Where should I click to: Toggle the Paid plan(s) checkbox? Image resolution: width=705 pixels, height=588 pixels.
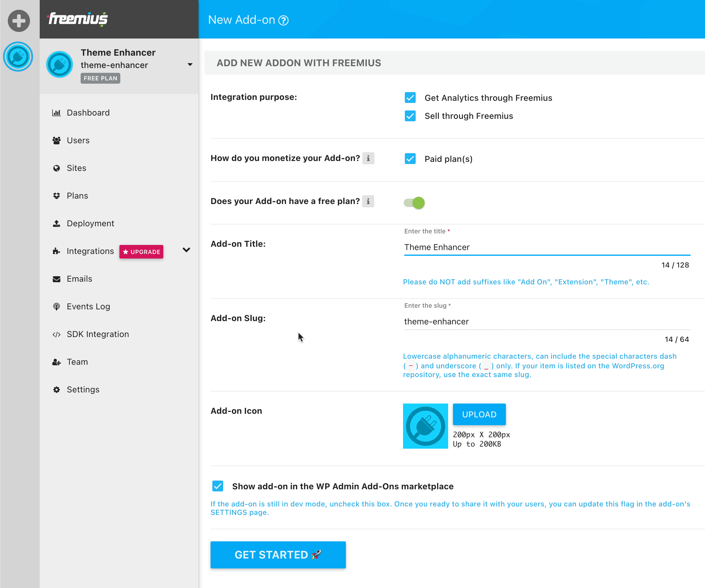pyautogui.click(x=410, y=159)
